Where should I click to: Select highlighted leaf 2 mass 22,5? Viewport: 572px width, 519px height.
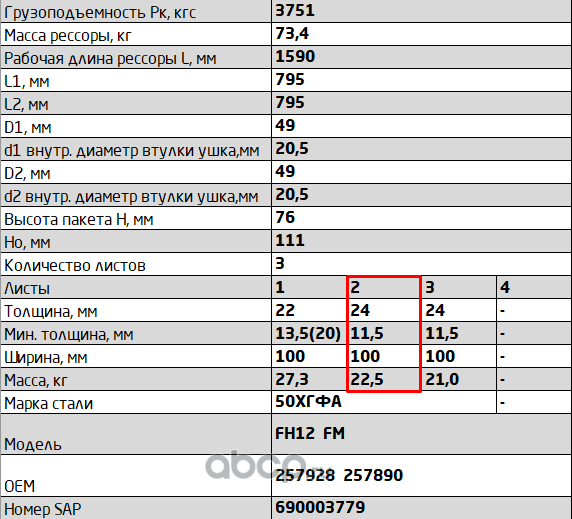pyautogui.click(x=367, y=379)
